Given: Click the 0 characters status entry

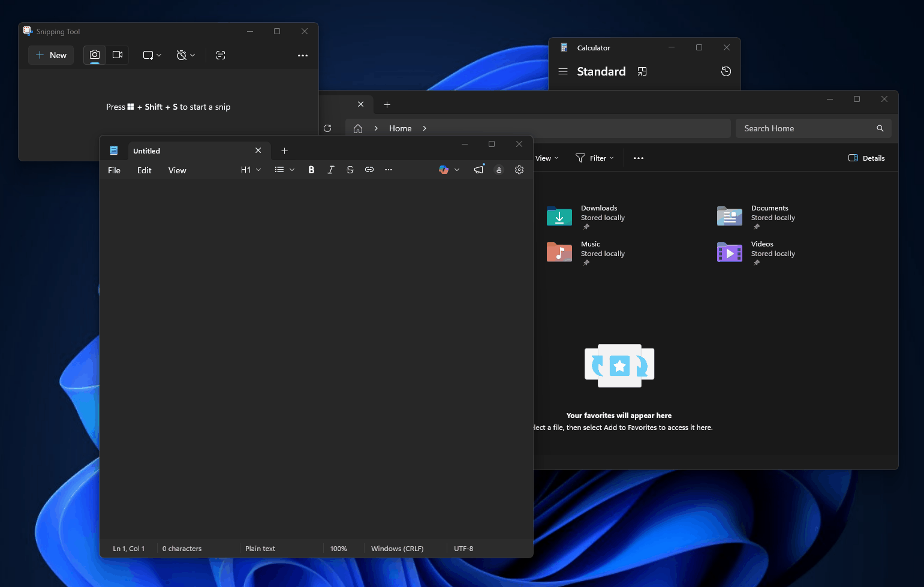Looking at the screenshot, I should [x=182, y=549].
